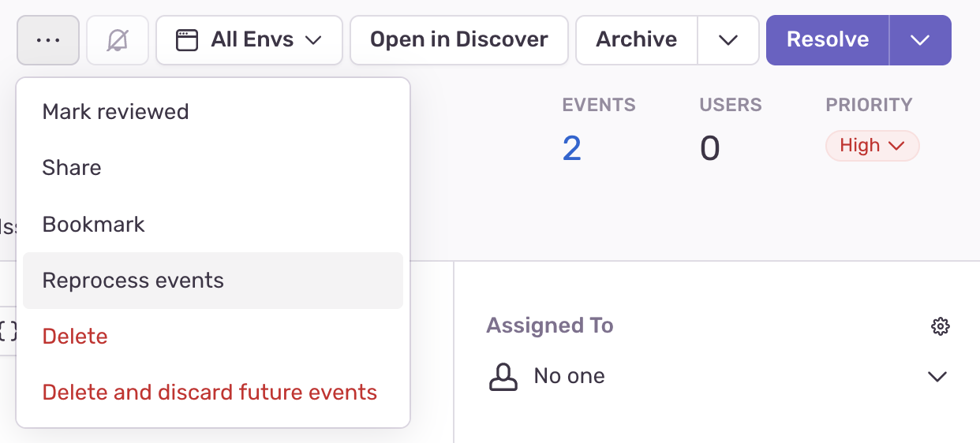Click the Open in Discover button
The image size is (980, 443).
(x=458, y=40)
